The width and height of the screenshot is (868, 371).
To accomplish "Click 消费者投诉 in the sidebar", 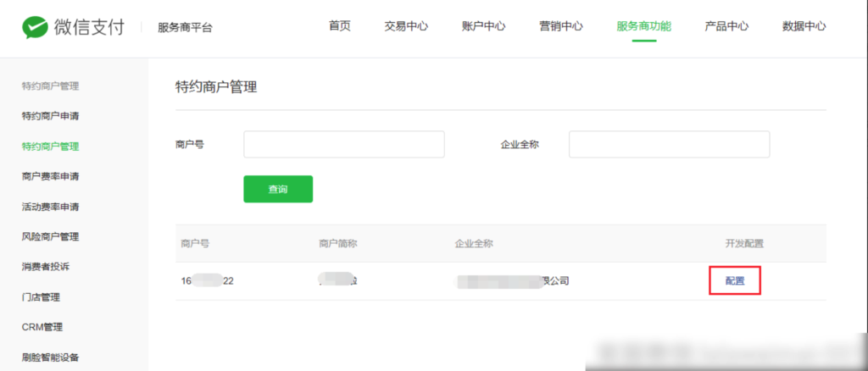I will (x=45, y=267).
